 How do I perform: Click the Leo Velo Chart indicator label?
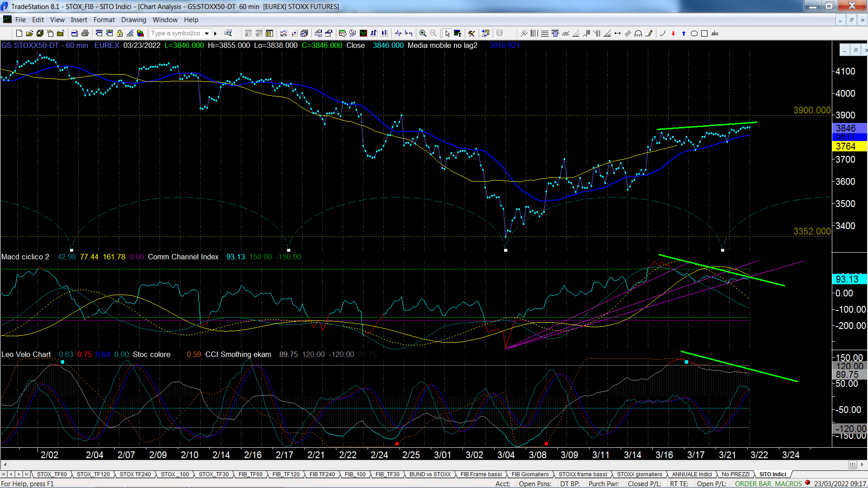[x=26, y=354]
